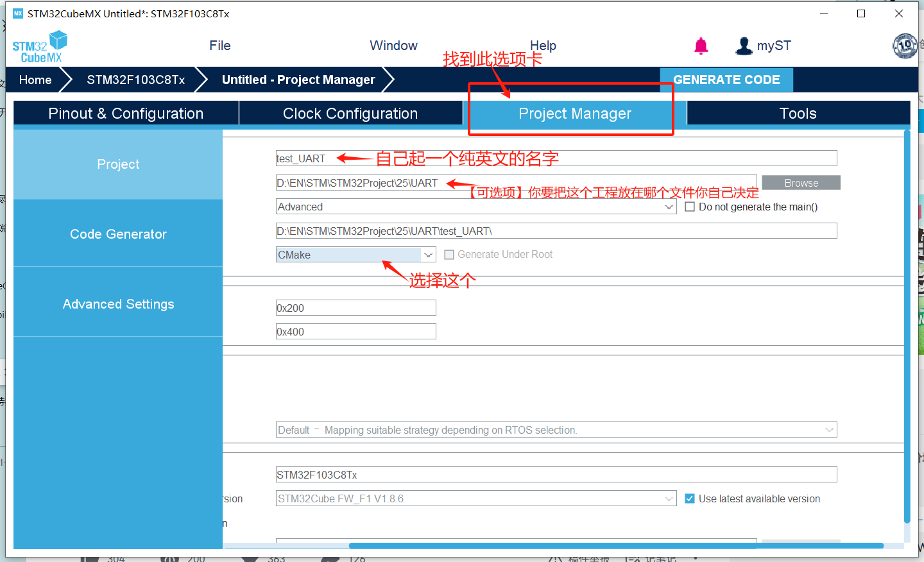Toggle Use latest available version checkbox

click(690, 498)
